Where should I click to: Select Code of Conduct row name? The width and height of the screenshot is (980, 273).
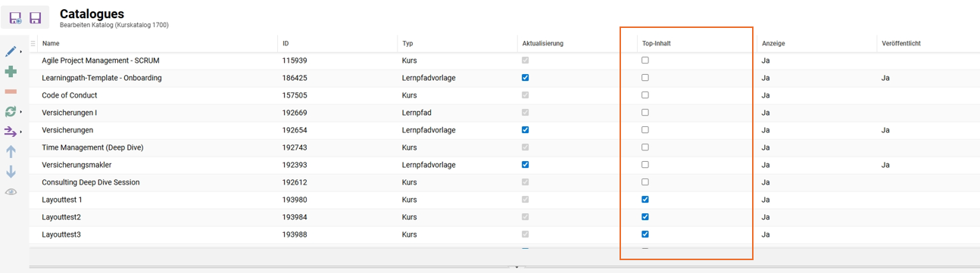[69, 95]
